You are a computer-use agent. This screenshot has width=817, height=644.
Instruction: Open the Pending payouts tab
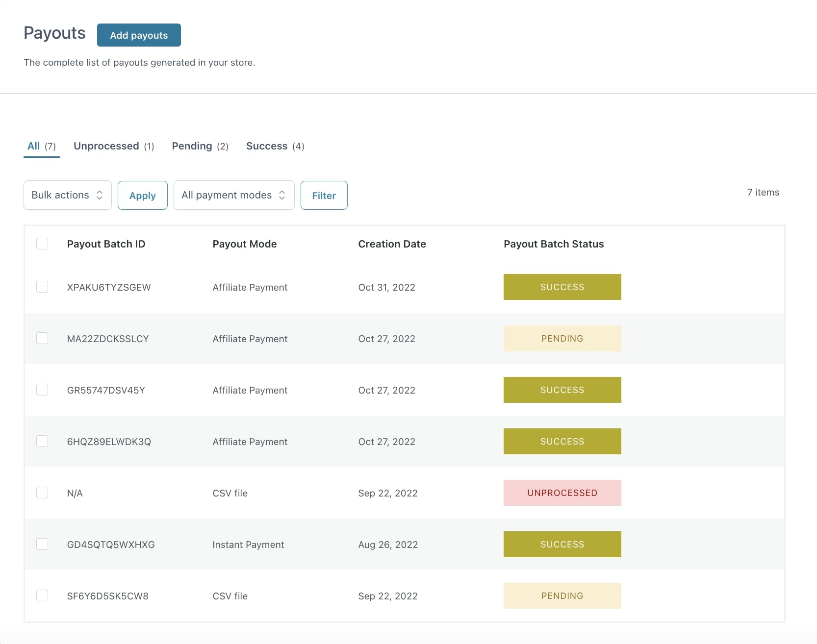point(200,146)
